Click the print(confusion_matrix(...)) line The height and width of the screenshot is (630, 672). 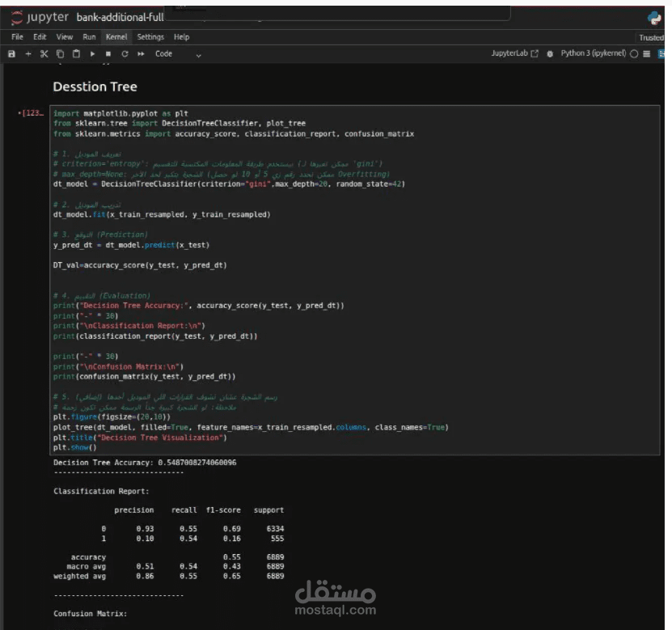point(145,377)
